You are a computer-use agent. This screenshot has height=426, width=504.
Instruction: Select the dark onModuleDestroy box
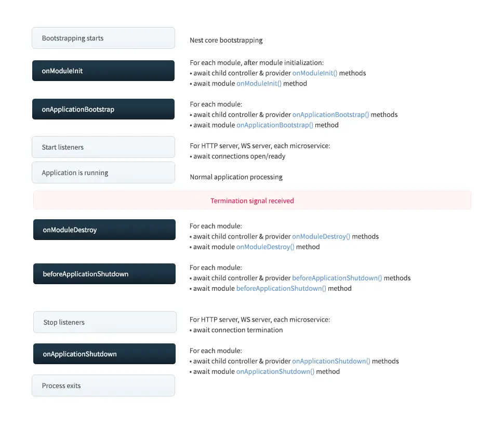(x=104, y=230)
